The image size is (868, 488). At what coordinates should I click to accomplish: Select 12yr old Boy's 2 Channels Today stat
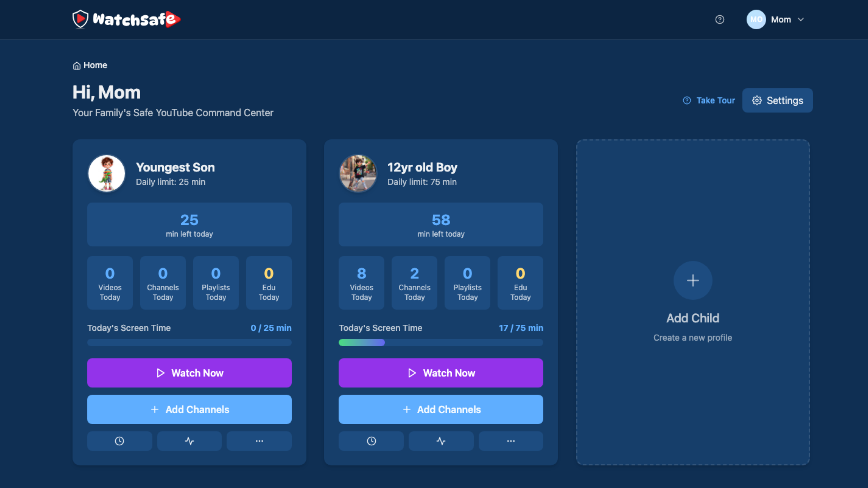click(415, 283)
